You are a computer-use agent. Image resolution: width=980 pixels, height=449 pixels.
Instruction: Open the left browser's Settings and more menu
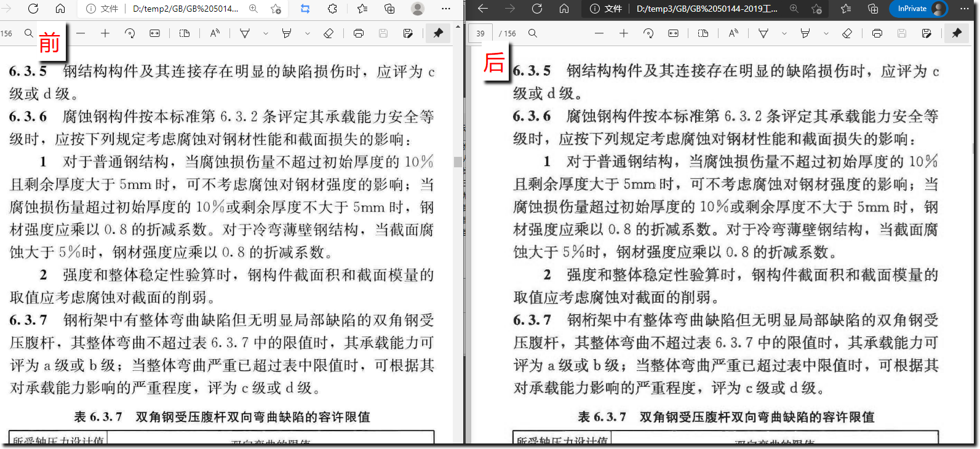(x=446, y=9)
